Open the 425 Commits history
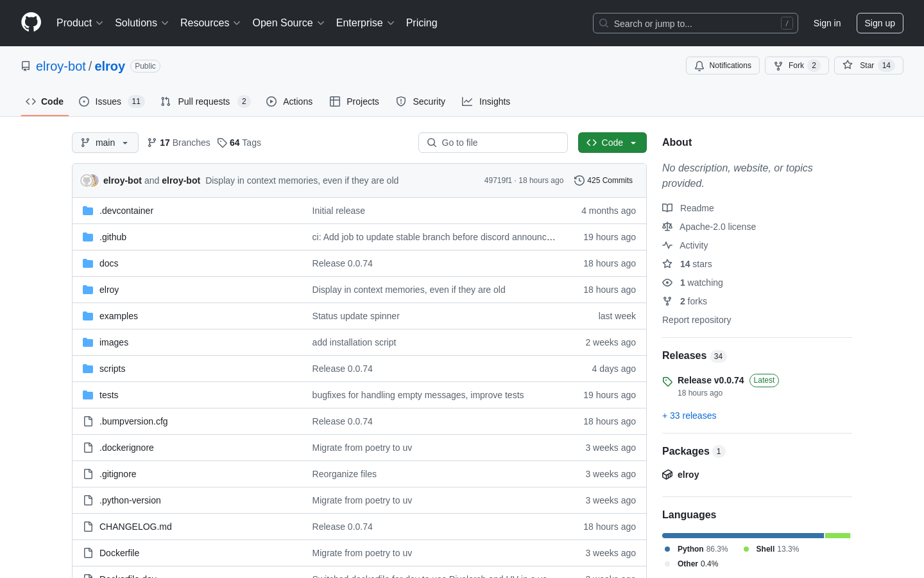Screen dimensions: 924x578 [604, 180]
